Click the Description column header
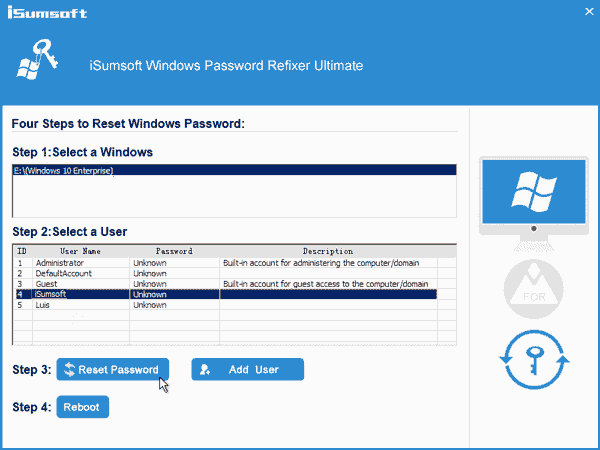Viewport: 600px width, 450px height. point(328,251)
